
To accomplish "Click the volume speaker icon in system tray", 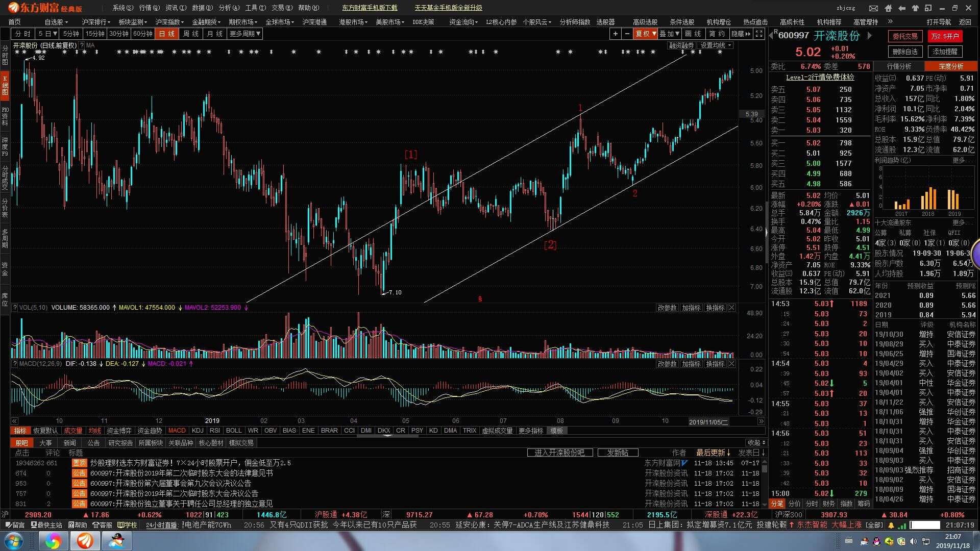I will coord(913,541).
